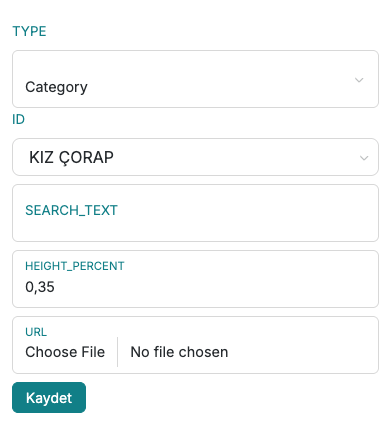Open the ID dropdown showing KIZ ÇORAP
The height and width of the screenshot is (426, 391).
point(195,157)
